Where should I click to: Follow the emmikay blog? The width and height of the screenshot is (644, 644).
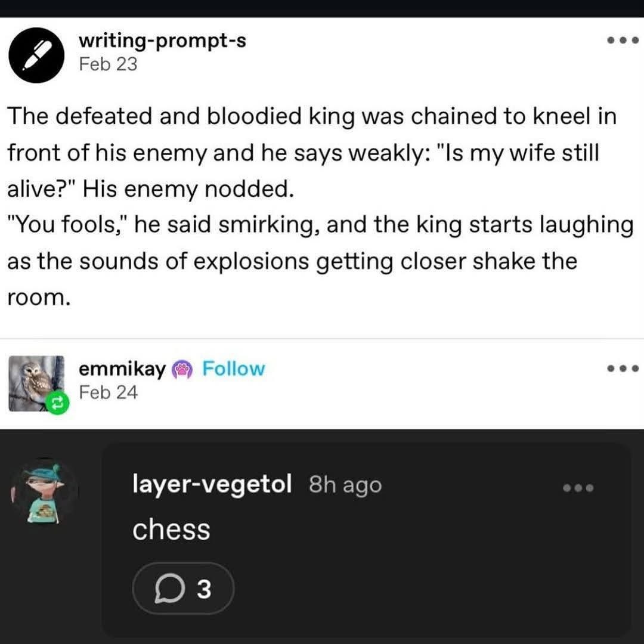point(233,369)
